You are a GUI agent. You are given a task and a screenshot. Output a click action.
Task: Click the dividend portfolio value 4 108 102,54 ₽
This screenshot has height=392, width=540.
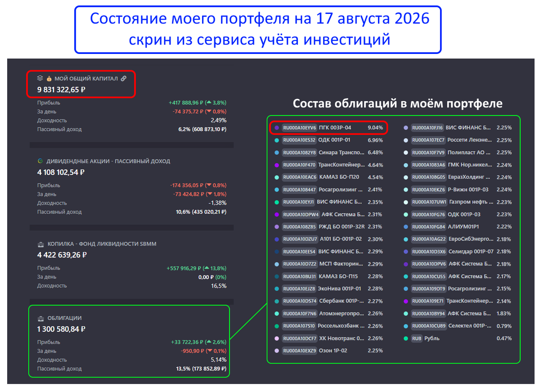pos(61,172)
